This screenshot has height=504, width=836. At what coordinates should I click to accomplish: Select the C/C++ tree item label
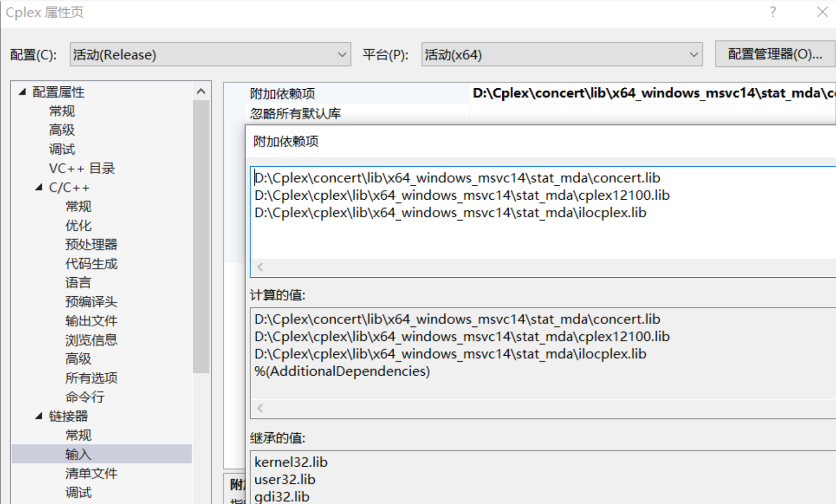(69, 188)
